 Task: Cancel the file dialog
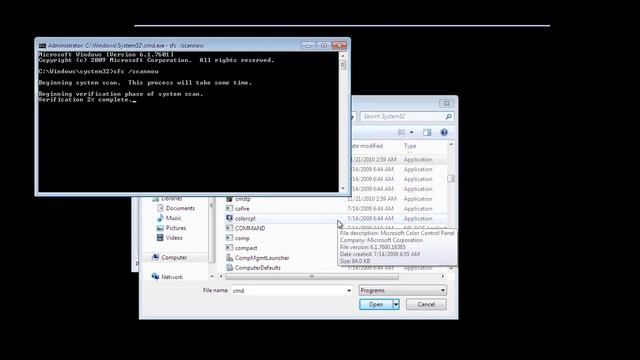(426, 304)
